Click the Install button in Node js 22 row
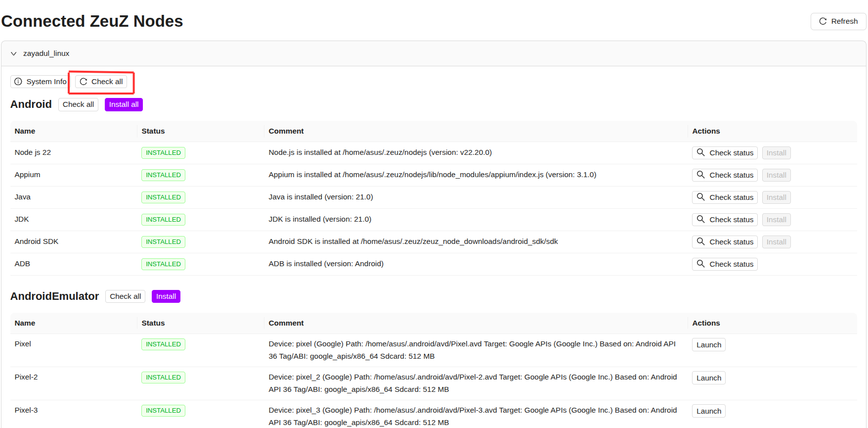The height and width of the screenshot is (428, 868). point(776,153)
